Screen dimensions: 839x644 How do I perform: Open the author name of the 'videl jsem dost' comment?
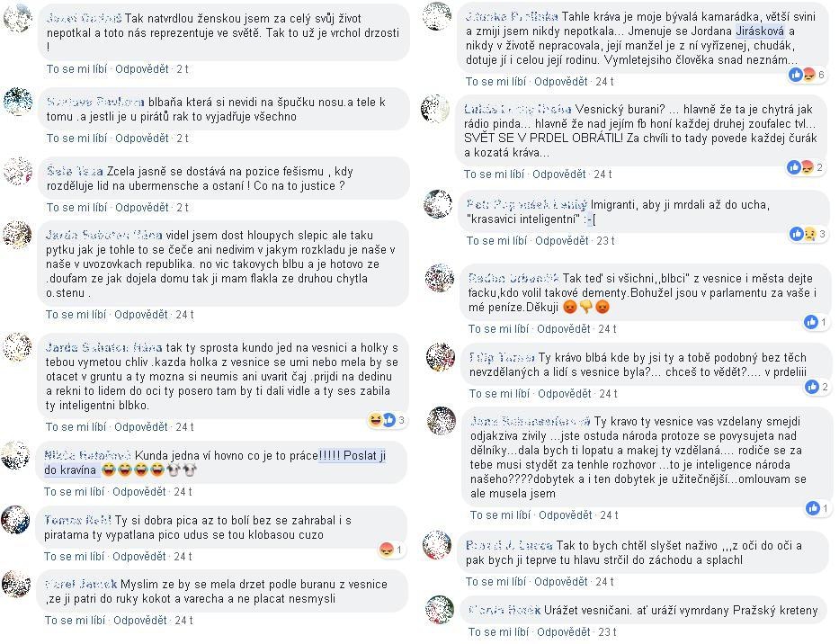click(x=103, y=235)
